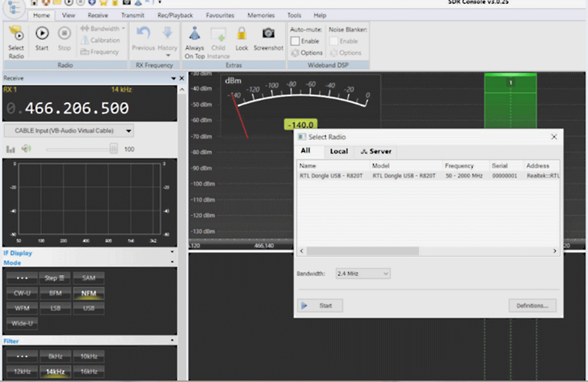Open more modes ellipsis button
The image size is (588, 382).
(22, 278)
